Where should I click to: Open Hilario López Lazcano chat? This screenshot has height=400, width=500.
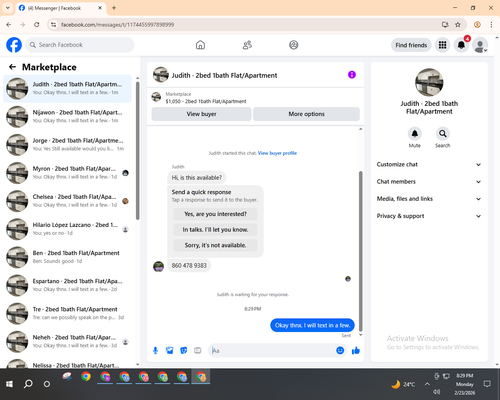(67, 229)
